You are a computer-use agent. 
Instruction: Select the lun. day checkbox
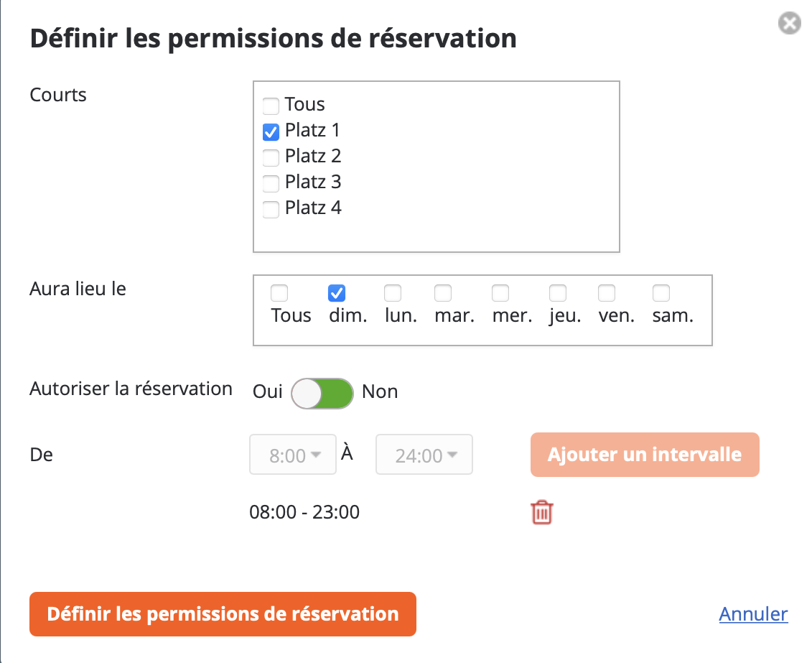point(393,293)
